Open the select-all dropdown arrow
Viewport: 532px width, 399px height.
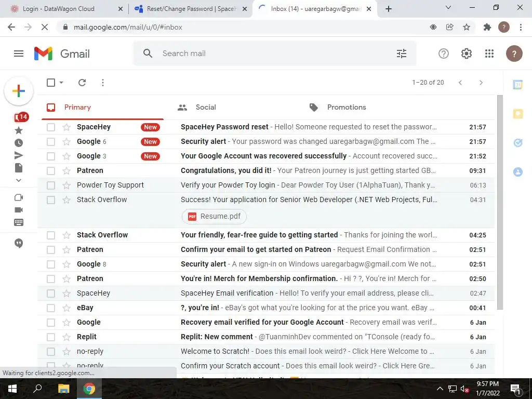click(x=61, y=83)
